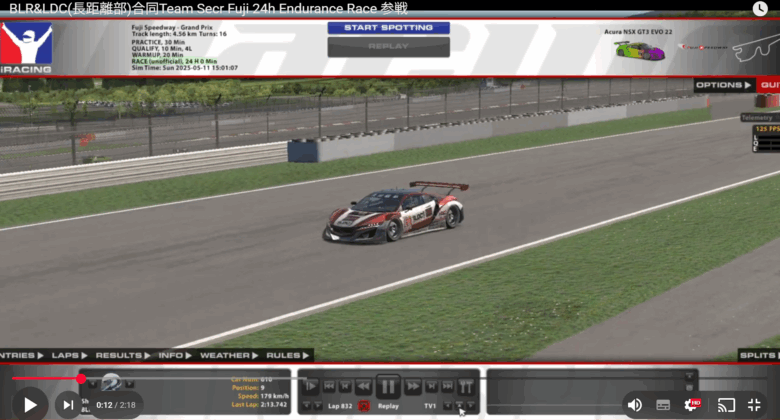The width and height of the screenshot is (780, 420).
Task: Click RACE (unofficial) 24 H session line
Action: pyautogui.click(x=174, y=61)
